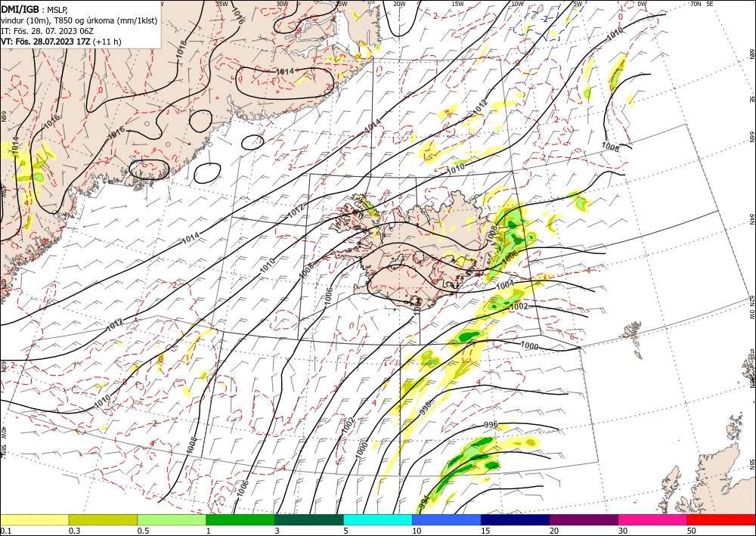Viewport: 756px width, 536px height.
Task: Click the cyan 5–10 mm legend swatch
Action: 377,519
